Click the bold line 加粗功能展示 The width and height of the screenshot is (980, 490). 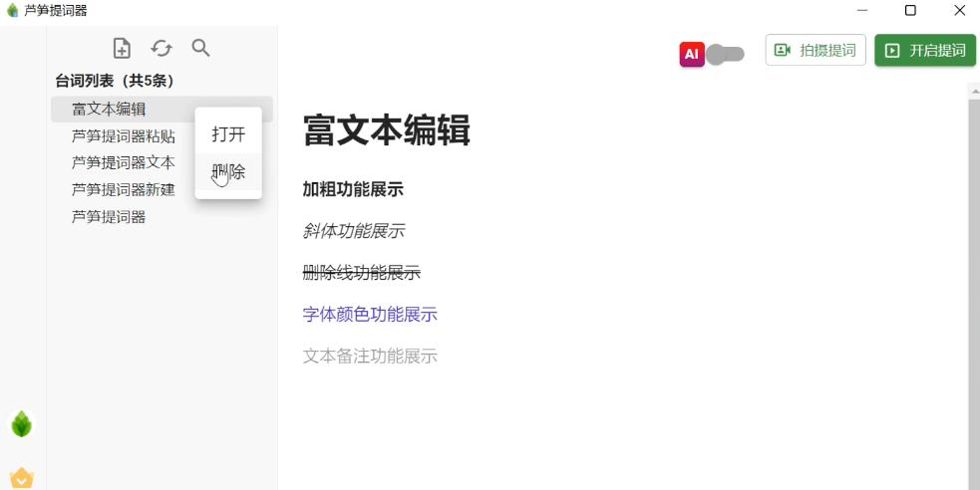coord(353,189)
